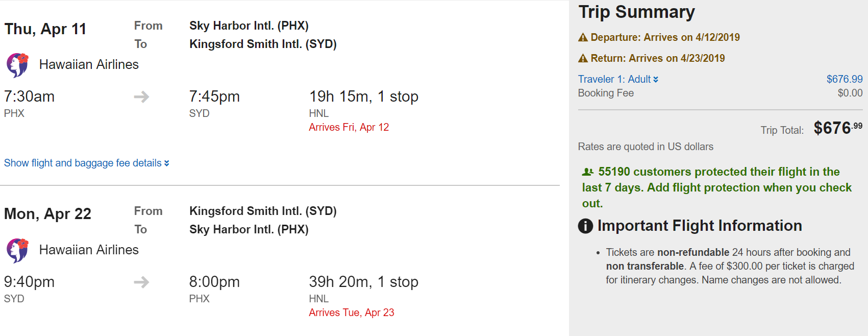
Task: Click the Trip Total $676.99 amount
Action: tap(837, 128)
